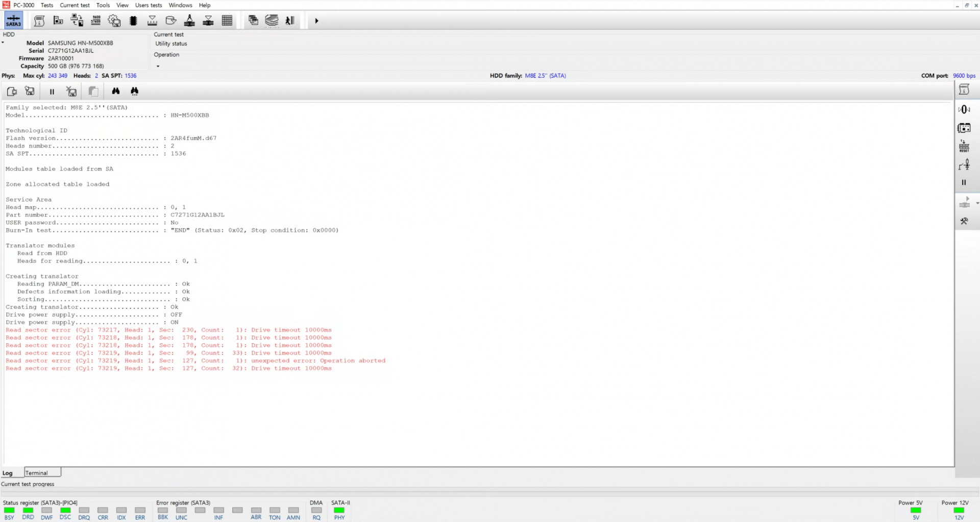Click the heads with play arrow sidebar icon
This screenshot has height=522, width=980.
click(x=964, y=203)
